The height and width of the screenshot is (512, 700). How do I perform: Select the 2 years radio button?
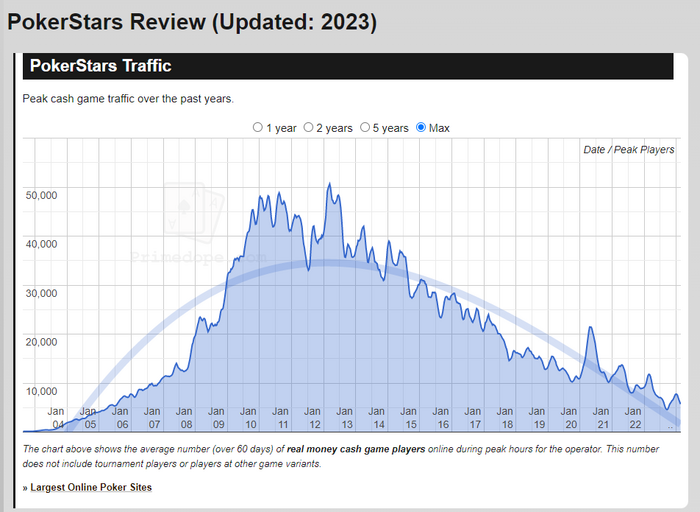[308, 127]
